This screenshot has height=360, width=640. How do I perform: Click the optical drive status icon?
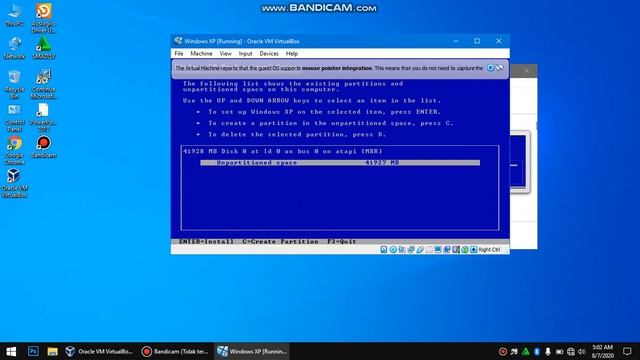393,249
